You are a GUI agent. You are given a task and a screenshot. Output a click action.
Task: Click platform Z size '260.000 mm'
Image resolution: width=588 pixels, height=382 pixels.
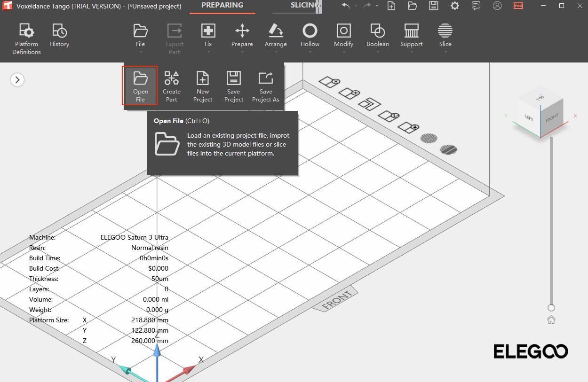[x=150, y=341]
